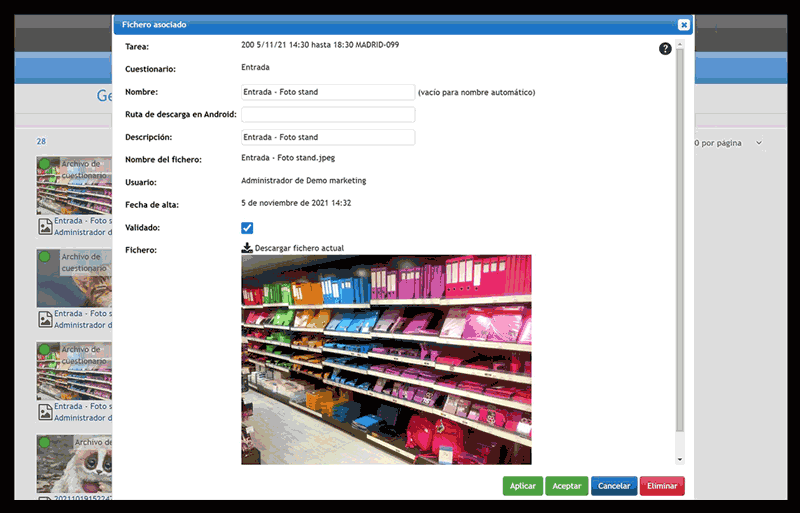Open first Entrada - Foto link in background
The image size is (800, 513).
[83, 221]
